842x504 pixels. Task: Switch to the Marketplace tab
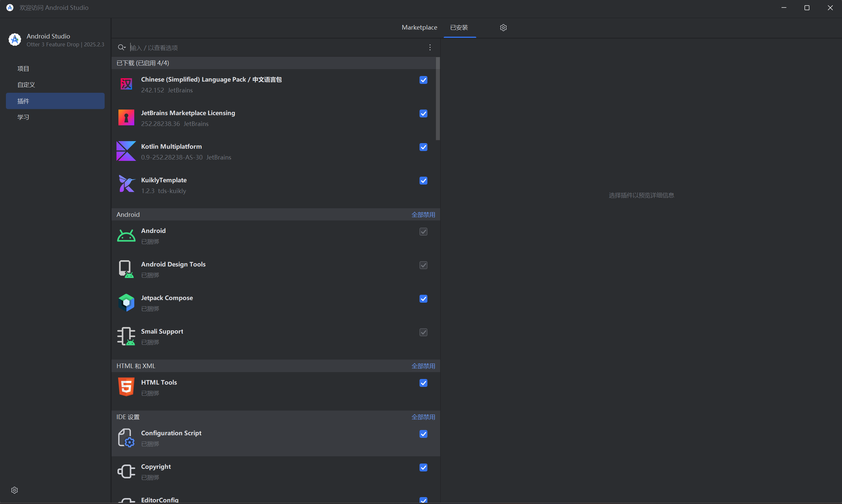coord(419,28)
